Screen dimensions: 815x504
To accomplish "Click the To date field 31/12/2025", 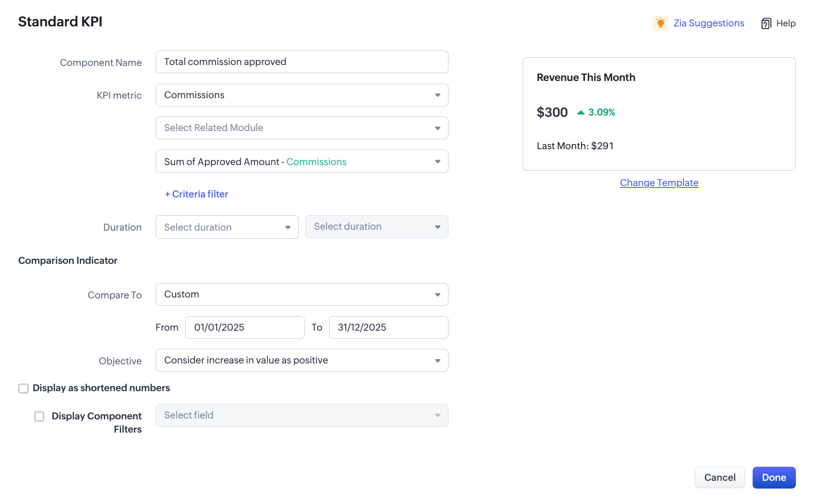I will 388,328.
